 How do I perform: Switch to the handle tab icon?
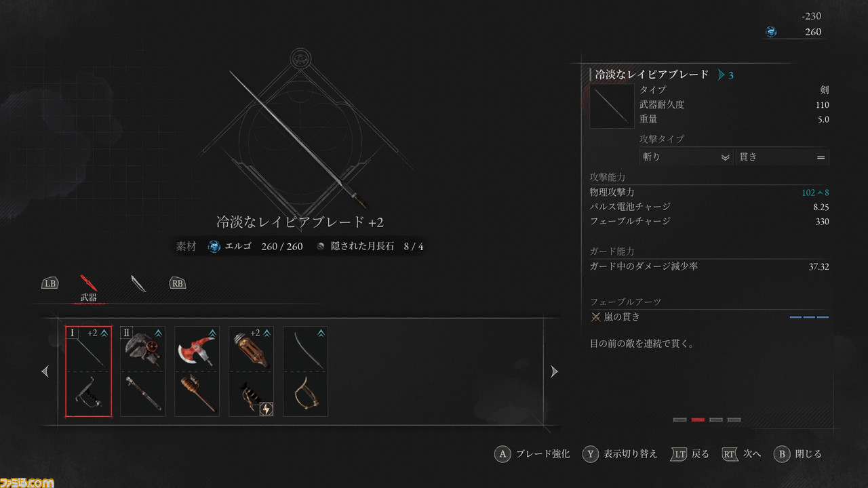point(138,283)
